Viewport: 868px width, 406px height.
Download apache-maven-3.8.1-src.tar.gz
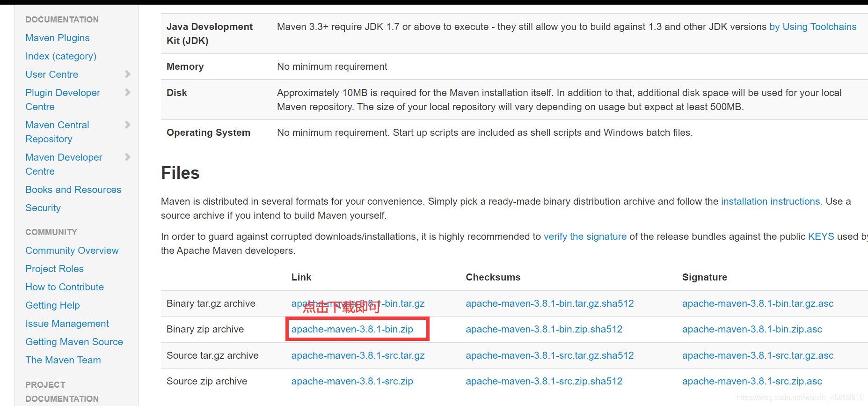pyautogui.click(x=358, y=355)
